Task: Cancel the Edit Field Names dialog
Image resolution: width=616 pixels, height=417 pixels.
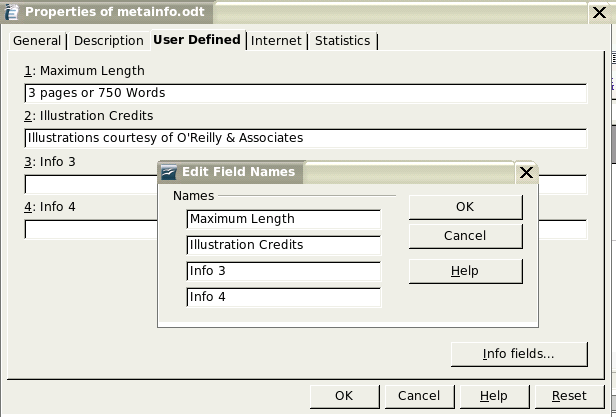Action: 465,236
